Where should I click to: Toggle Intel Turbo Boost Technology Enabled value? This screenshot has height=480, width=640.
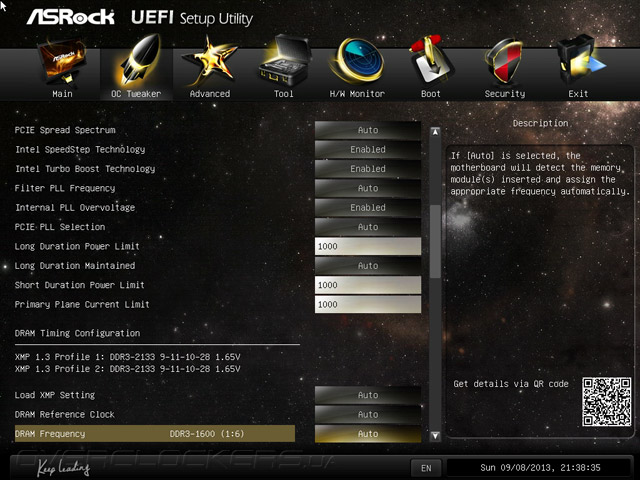[368, 169]
